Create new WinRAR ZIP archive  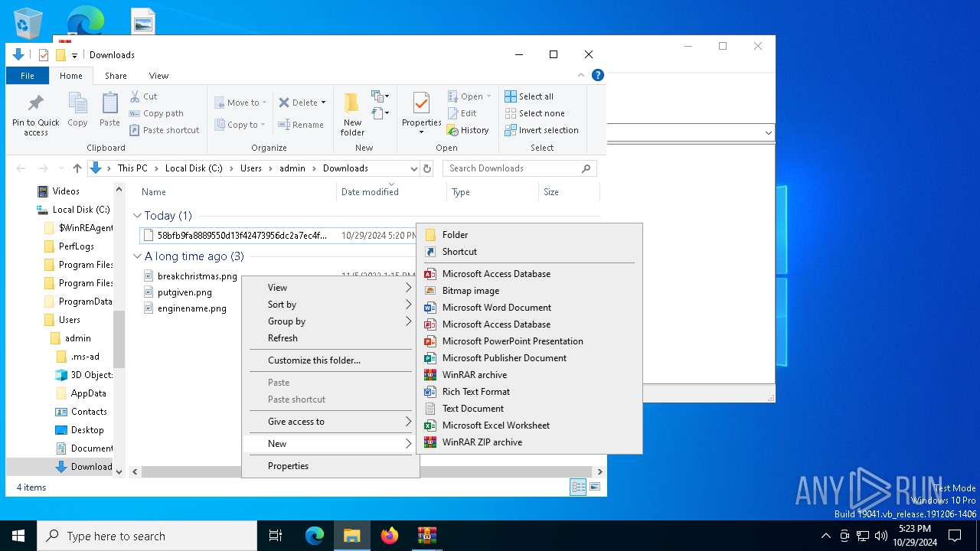click(x=529, y=442)
